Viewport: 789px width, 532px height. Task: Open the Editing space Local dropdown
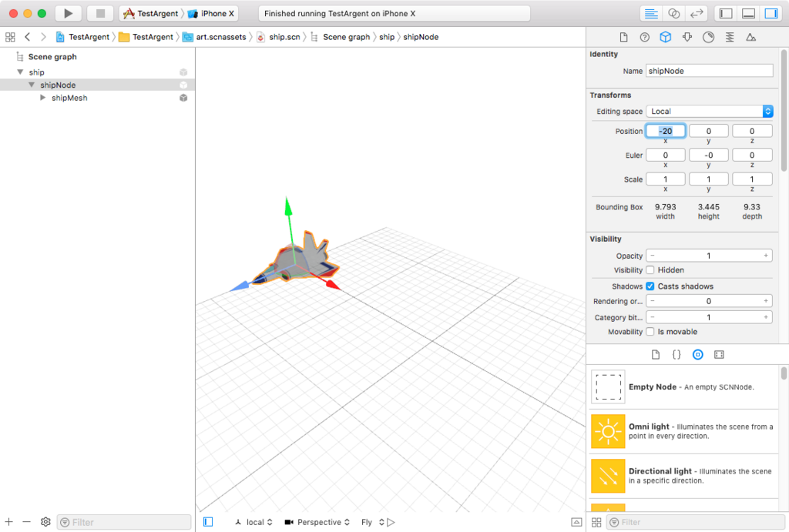click(x=710, y=111)
